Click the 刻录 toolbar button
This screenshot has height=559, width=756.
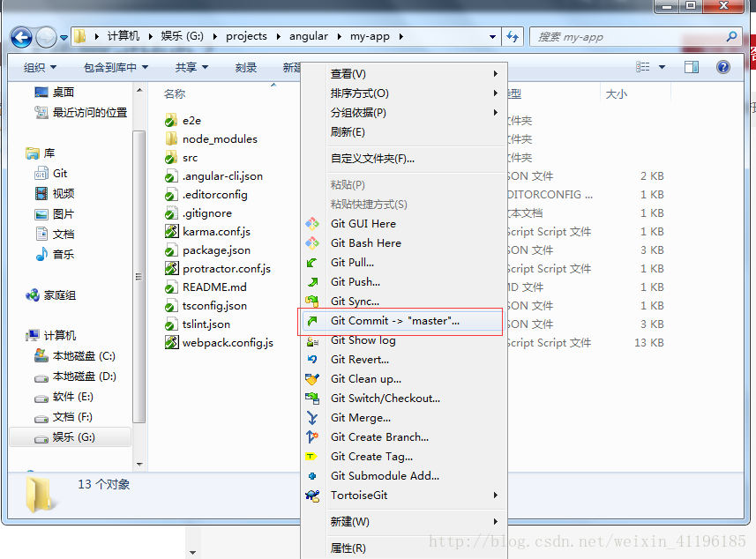246,68
